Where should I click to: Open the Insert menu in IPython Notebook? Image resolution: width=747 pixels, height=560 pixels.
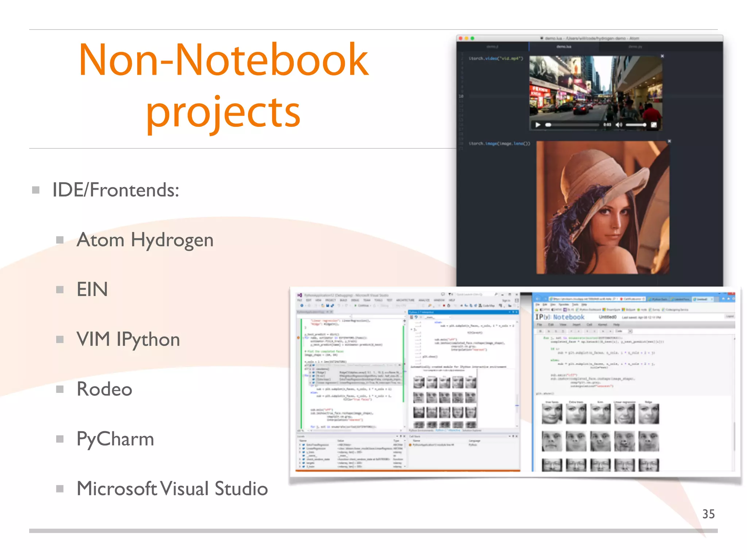click(x=577, y=324)
